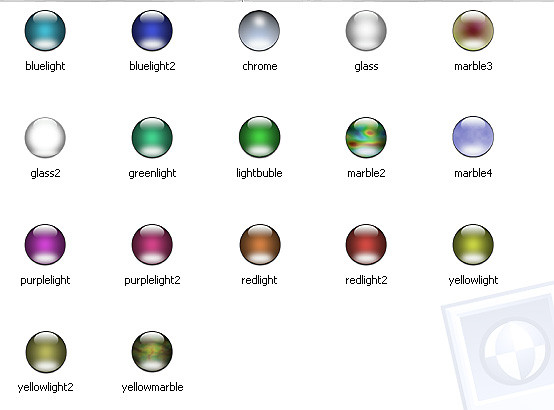Click the yellowmarble file name label
Screen dimensions: 554x410
tap(152, 387)
